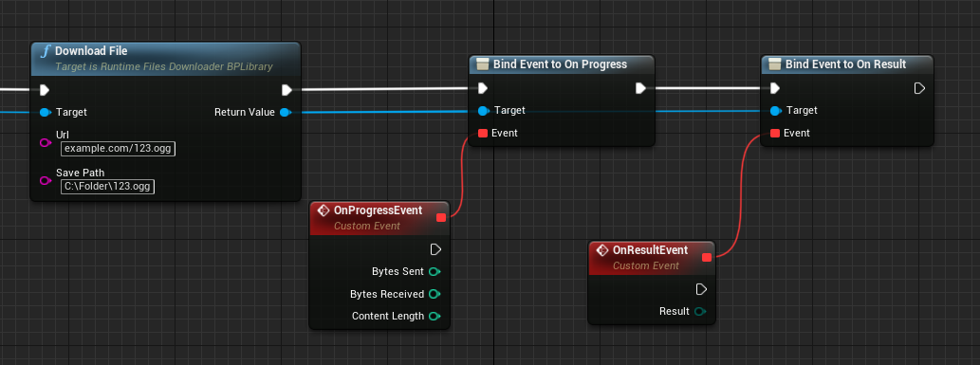Click Event delegate pin on Bind On Progress
980x365 pixels.
pyautogui.click(x=483, y=133)
